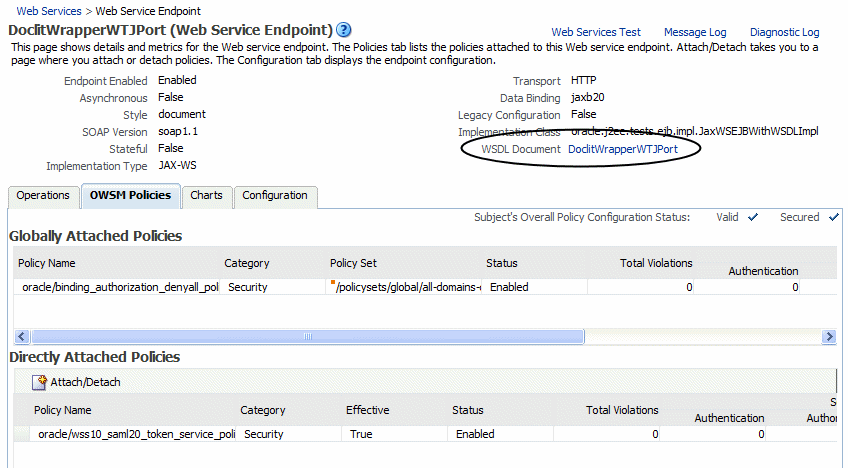848x468 pixels.
Task: Select the oracle/binding_authorization_denyall_pol policy row
Action: (425, 287)
